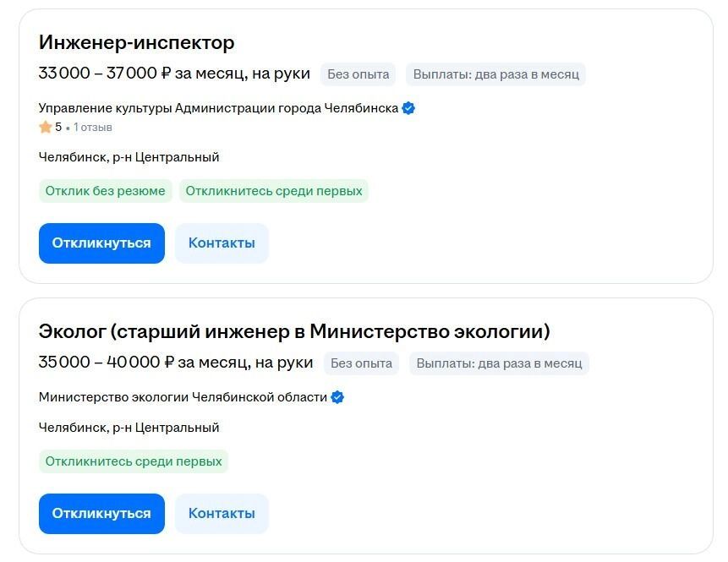Click verified badge next to Министерство экологии
Image resolution: width=728 pixels, height=562 pixels.
point(337,397)
